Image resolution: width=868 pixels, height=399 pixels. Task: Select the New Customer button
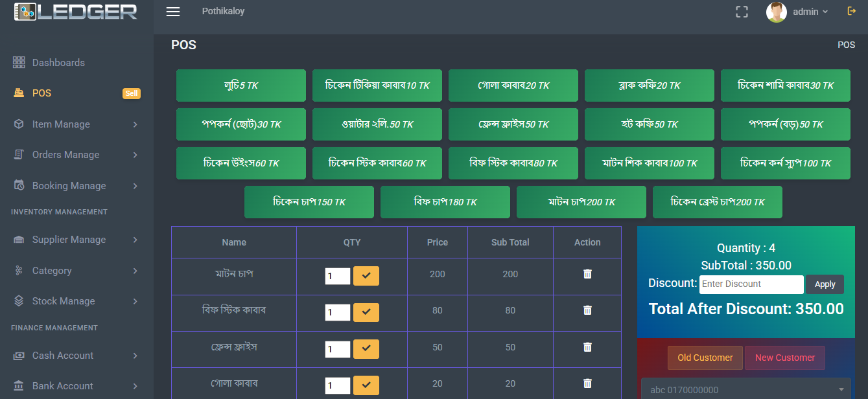point(784,358)
